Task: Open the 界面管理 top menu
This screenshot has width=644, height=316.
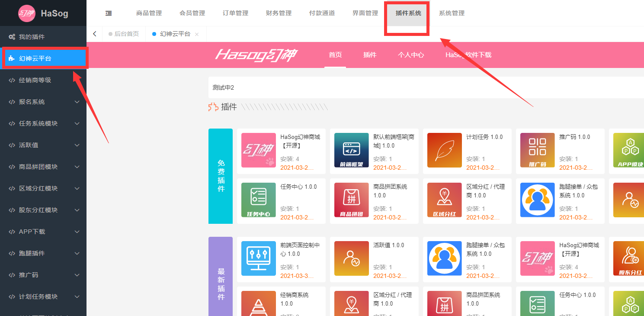Action: 365,13
